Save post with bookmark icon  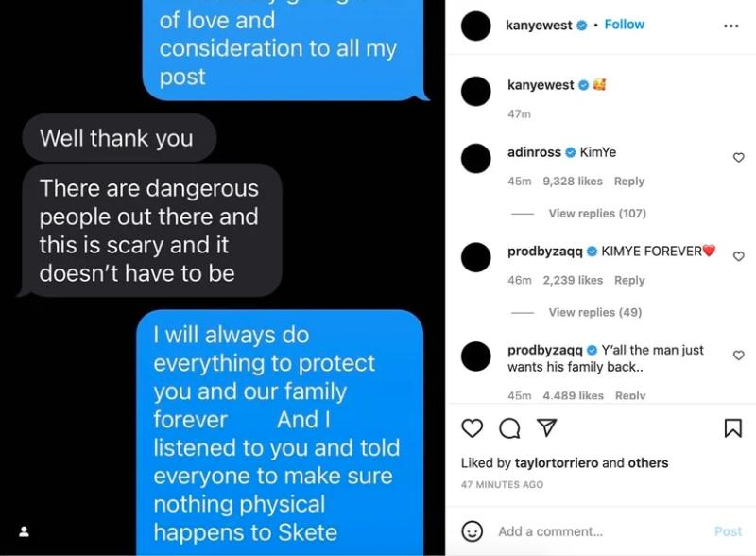pos(733,428)
